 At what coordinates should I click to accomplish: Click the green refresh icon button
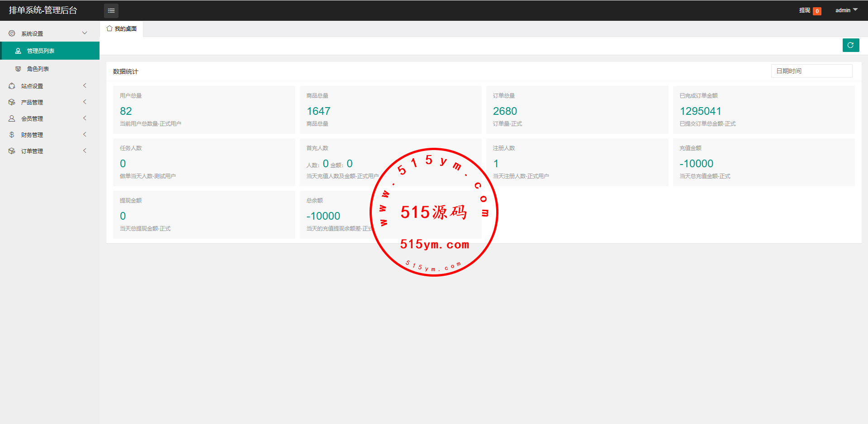point(850,45)
